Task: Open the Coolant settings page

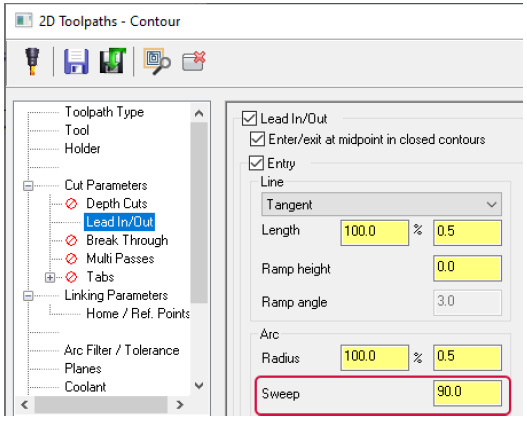Action: (x=85, y=387)
